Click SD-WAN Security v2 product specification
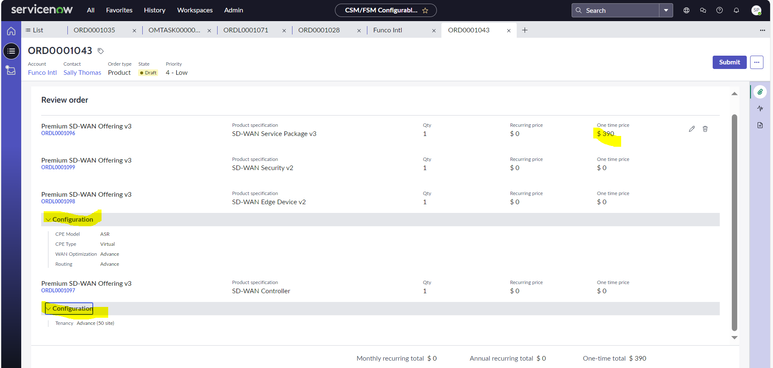This screenshot has height=368, width=773. point(263,168)
